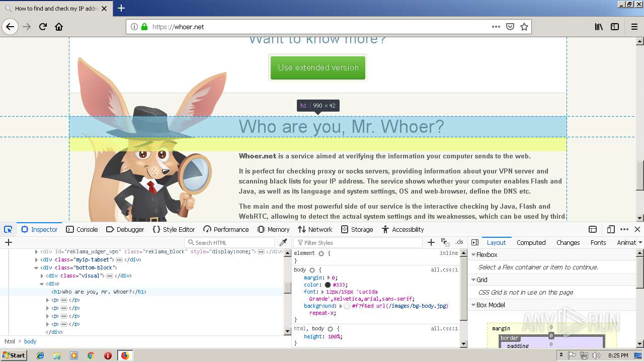The height and width of the screenshot is (362, 644).
Task: Show the Firefox sidebars
Action: coord(615,27)
